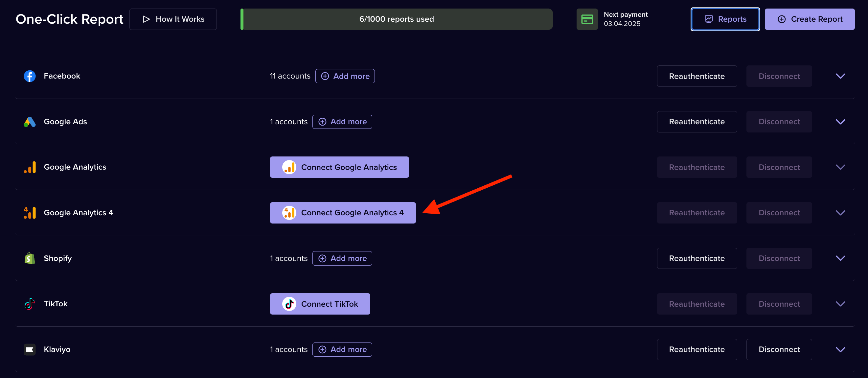868x378 pixels.
Task: Click Disconnect in the Google Ads row
Action: (779, 122)
